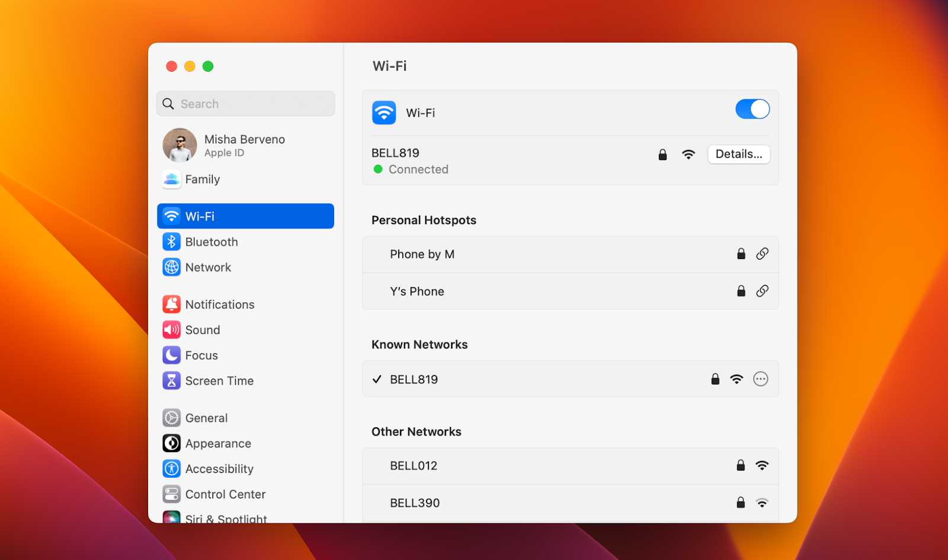This screenshot has height=560, width=948.
Task: Click the Notifications bell icon
Action: coord(171,304)
